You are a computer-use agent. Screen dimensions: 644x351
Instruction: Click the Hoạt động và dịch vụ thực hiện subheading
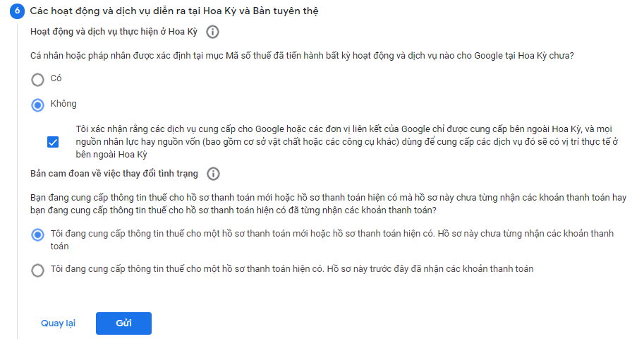click(114, 32)
